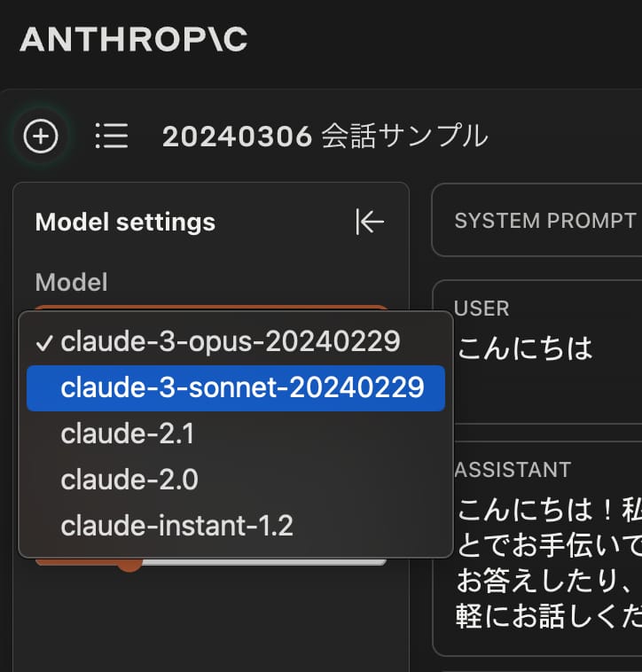The image size is (642, 672).
Task: Click the Anthropic logo
Action: (x=133, y=40)
